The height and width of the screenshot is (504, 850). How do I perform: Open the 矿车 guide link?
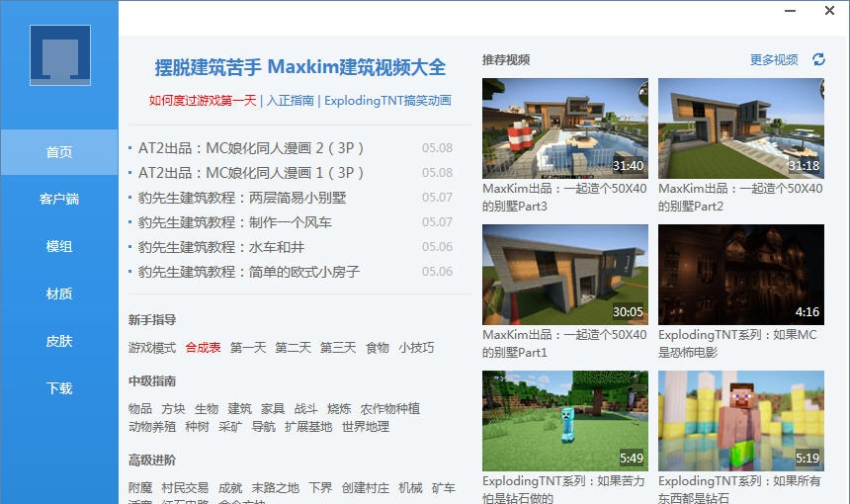pyautogui.click(x=444, y=488)
